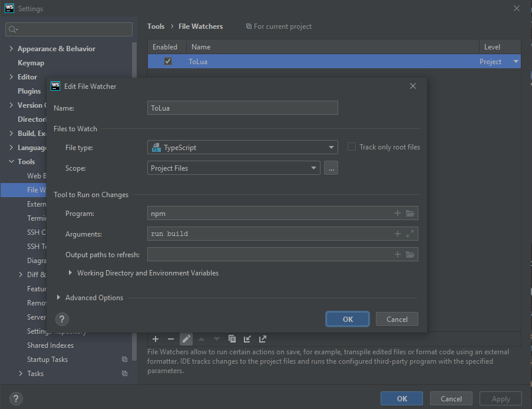This screenshot has height=409, width=532.
Task: Collapse the Tools settings node
Action: (11, 162)
